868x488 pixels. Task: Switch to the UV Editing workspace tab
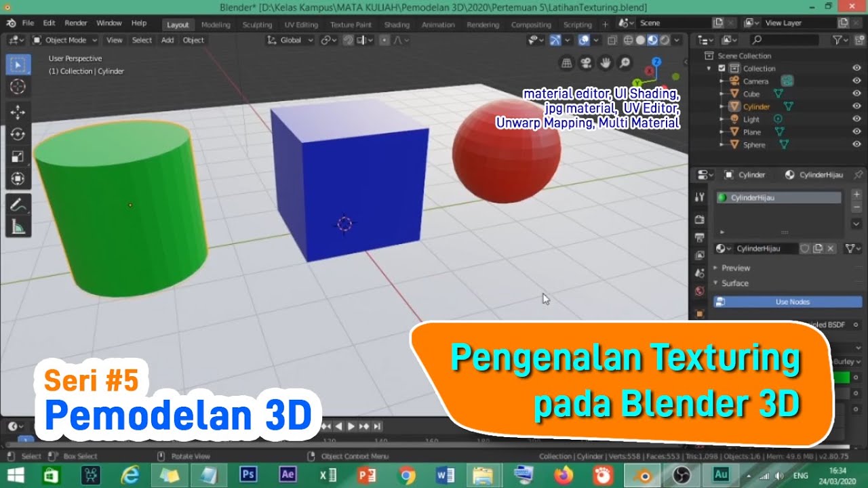(300, 24)
